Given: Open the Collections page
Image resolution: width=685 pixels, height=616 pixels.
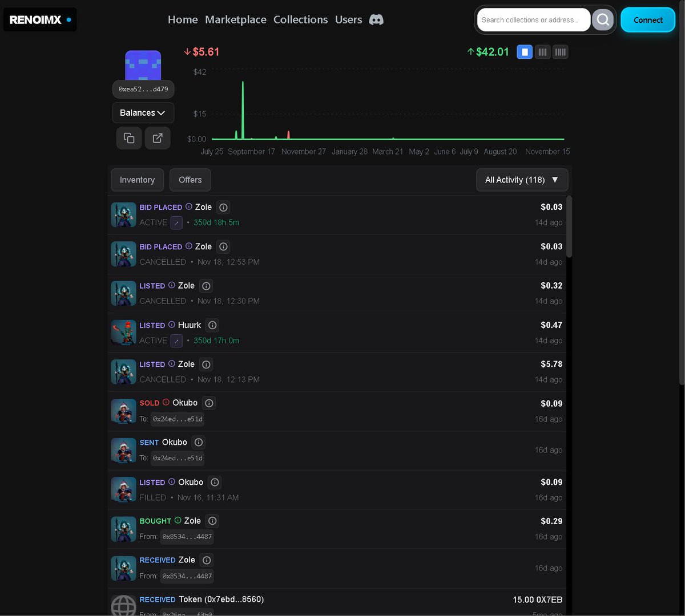Looking at the screenshot, I should click(x=301, y=20).
